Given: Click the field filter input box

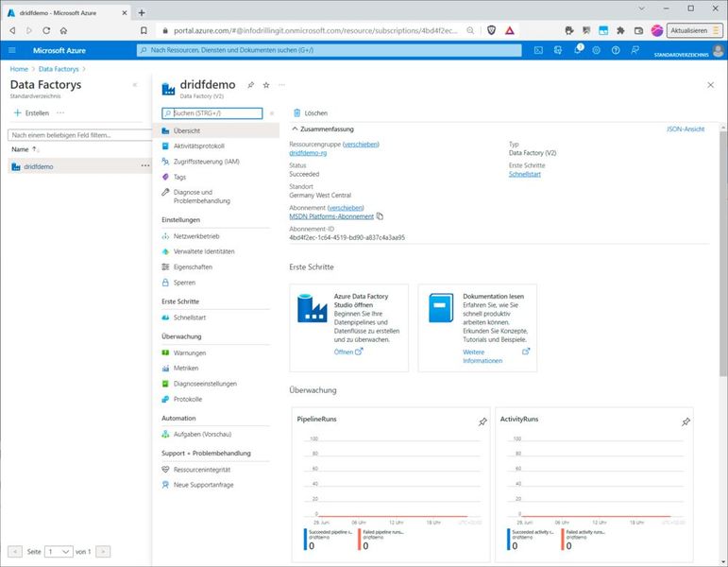Looking at the screenshot, I should (x=80, y=135).
